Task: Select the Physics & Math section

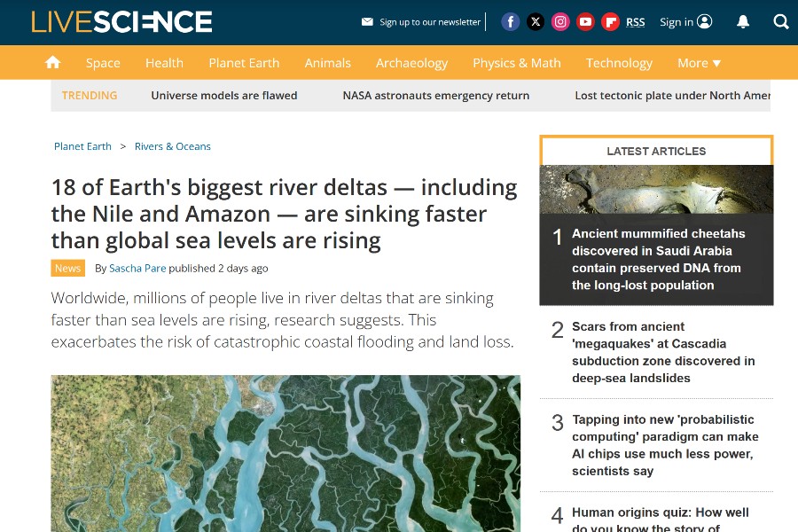Action: (x=516, y=63)
